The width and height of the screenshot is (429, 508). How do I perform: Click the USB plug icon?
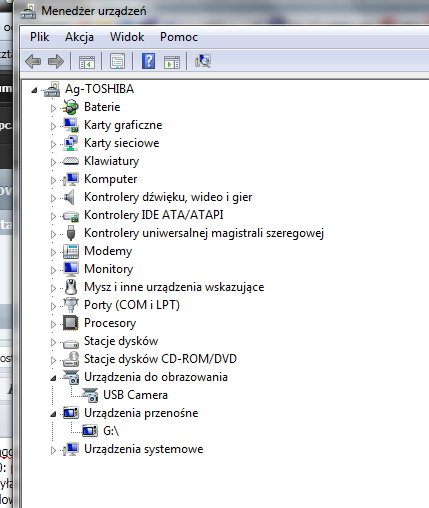pyautogui.click(x=71, y=233)
